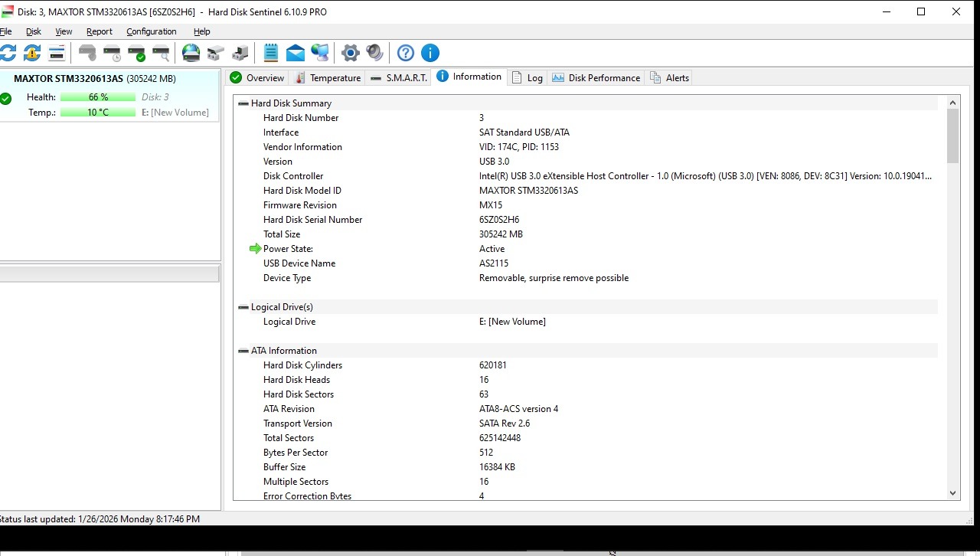Click the green Health 66 % bar
This screenshot has width=980, height=556.
(98, 97)
